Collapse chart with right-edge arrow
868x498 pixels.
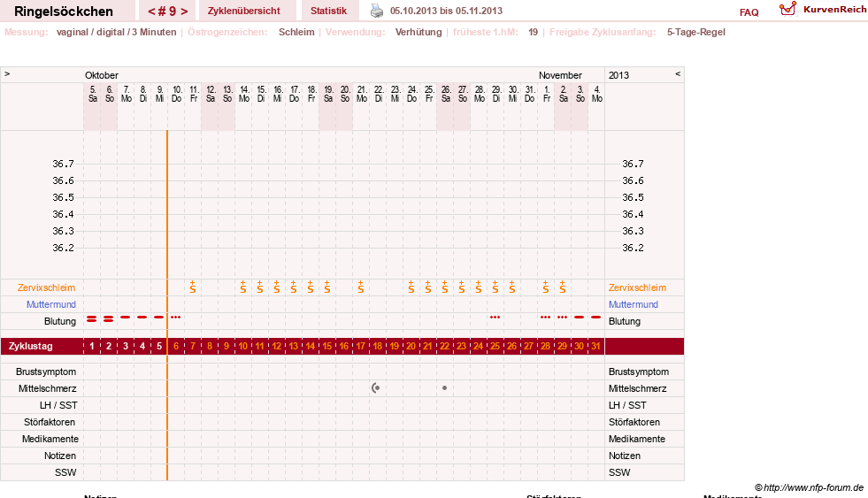coord(678,73)
